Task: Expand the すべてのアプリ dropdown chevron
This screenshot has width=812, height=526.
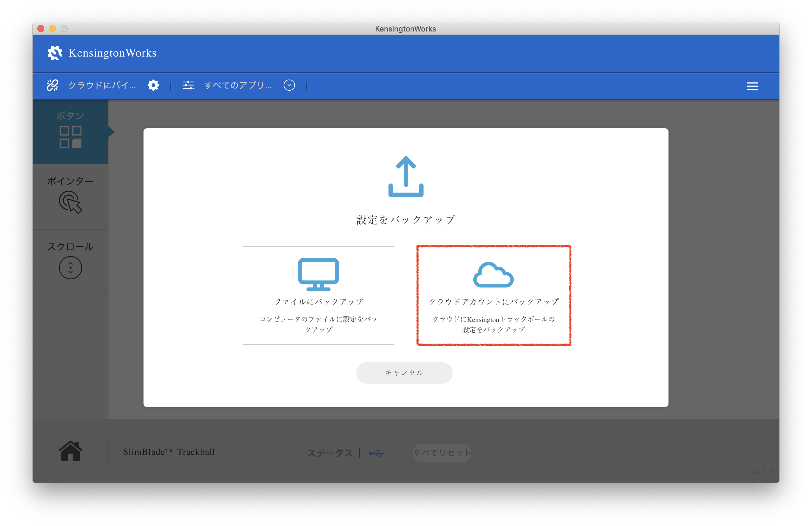Action: (289, 85)
